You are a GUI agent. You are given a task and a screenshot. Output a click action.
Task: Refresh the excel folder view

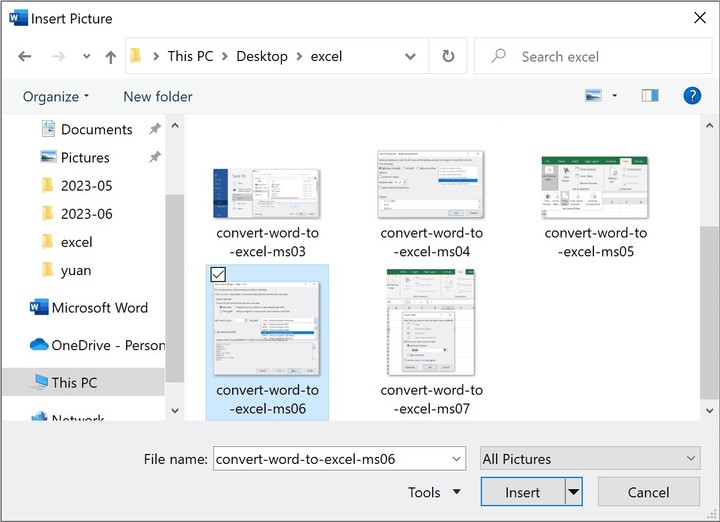click(x=448, y=57)
